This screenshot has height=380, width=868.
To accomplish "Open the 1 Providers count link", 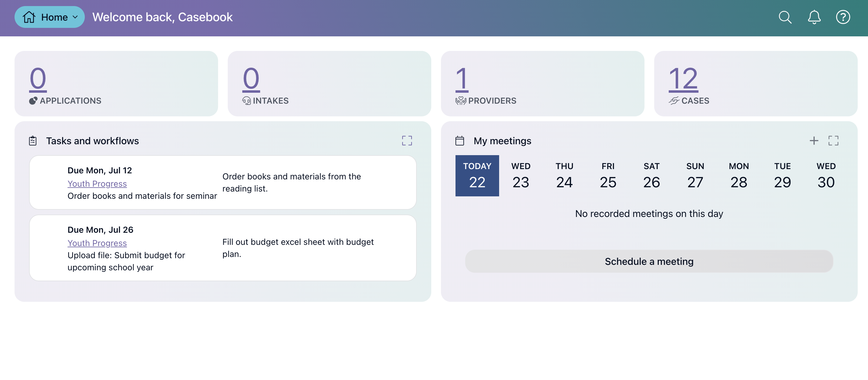I will tap(462, 79).
